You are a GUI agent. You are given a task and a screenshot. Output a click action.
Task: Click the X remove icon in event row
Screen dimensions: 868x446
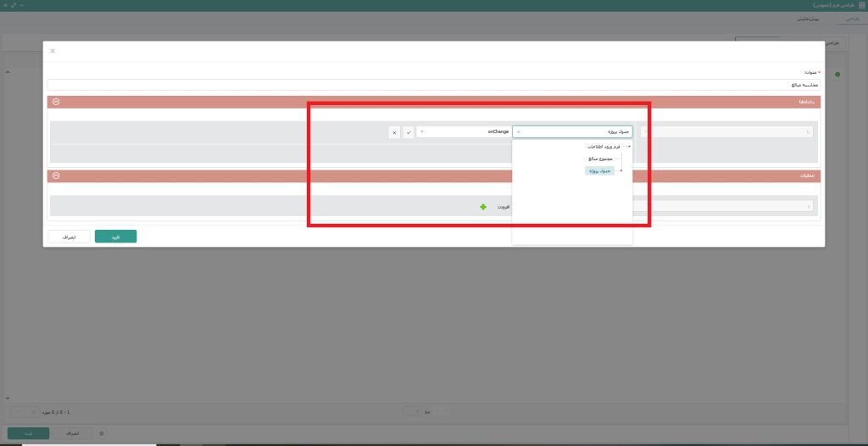click(394, 132)
